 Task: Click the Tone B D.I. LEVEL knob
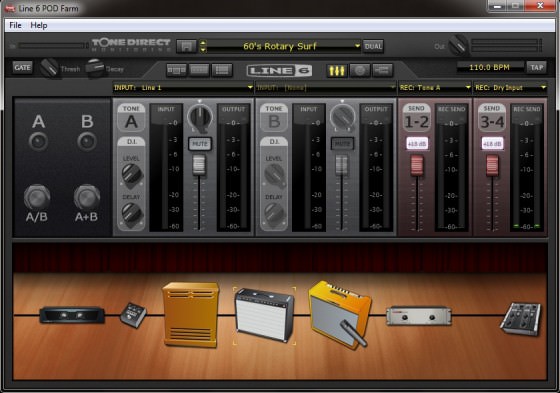click(275, 175)
